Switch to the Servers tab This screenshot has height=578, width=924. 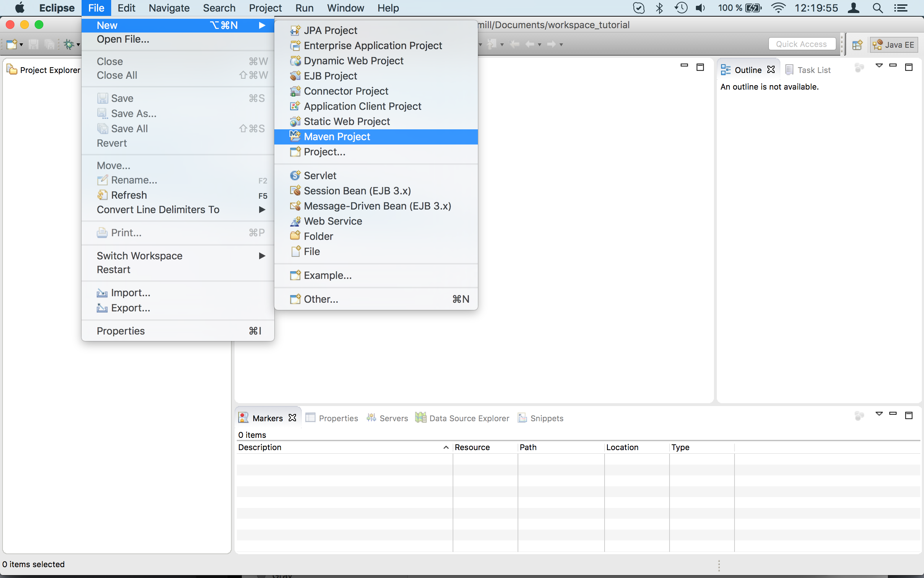point(387,418)
